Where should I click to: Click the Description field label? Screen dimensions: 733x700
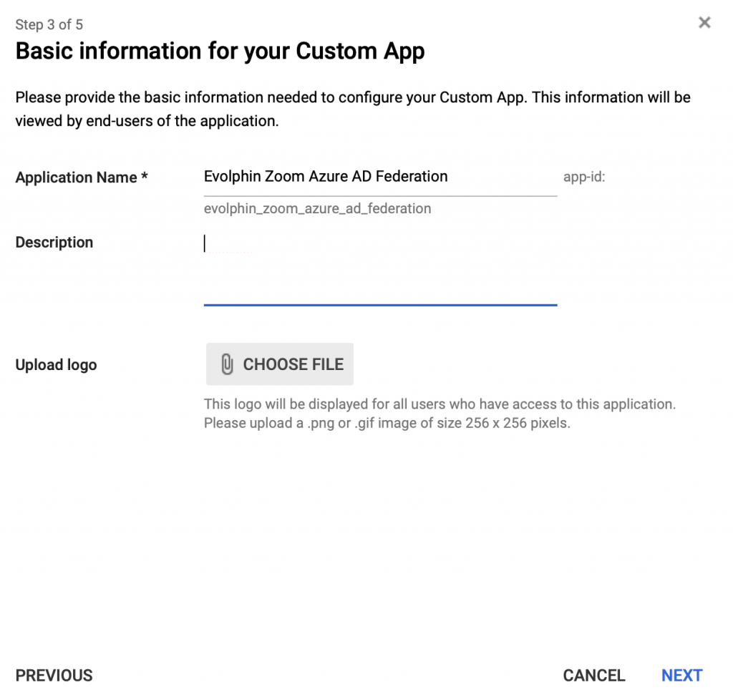(54, 242)
